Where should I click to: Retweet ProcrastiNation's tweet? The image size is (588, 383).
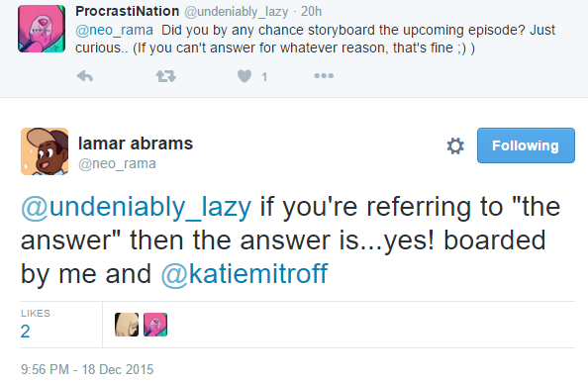pos(165,76)
